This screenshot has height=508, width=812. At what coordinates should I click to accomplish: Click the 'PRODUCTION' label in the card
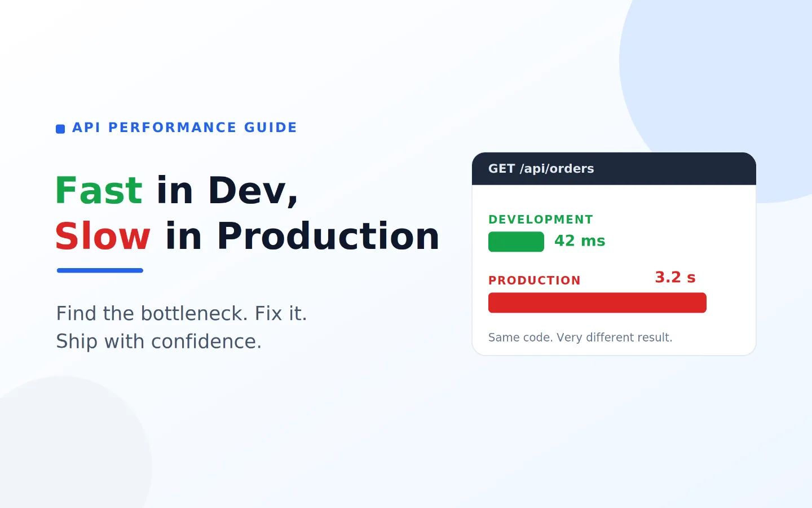[534, 281]
